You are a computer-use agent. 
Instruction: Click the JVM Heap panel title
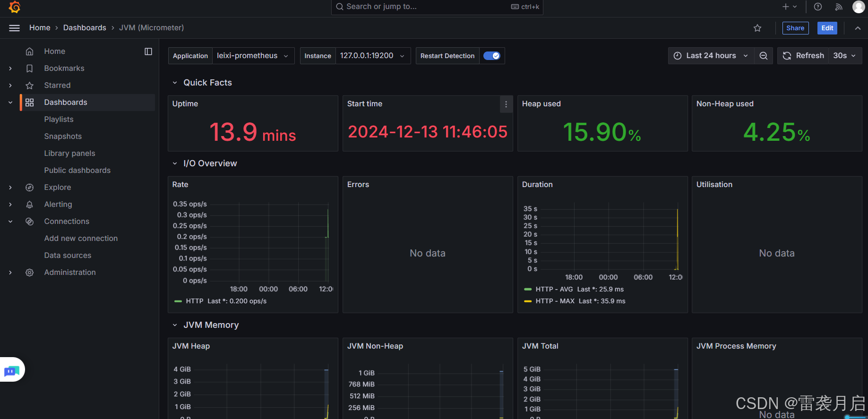191,346
